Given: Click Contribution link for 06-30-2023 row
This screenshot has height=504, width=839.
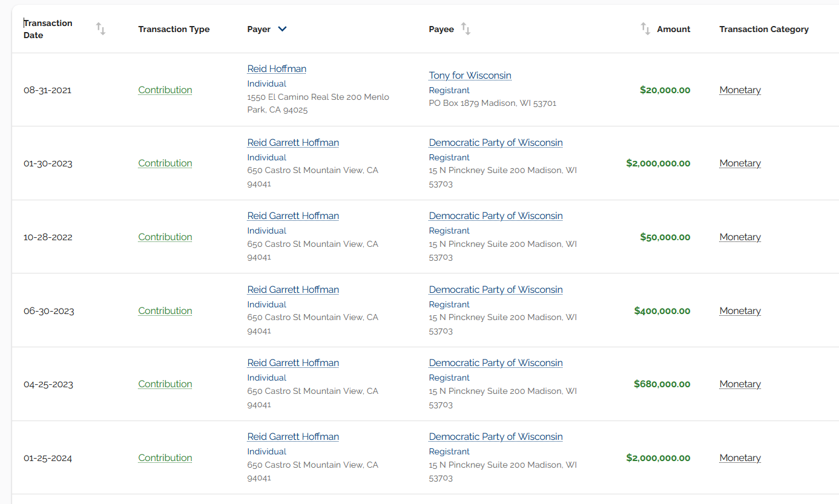Looking at the screenshot, I should coord(165,311).
